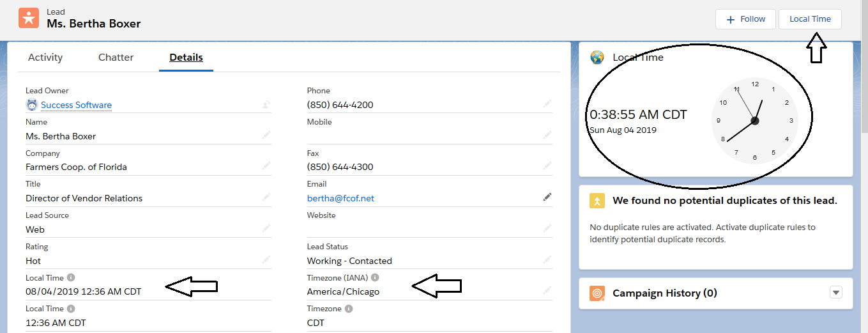868x333 pixels.
Task: Click the 08/04/2019 12:36 AM CDT value
Action: (83, 291)
